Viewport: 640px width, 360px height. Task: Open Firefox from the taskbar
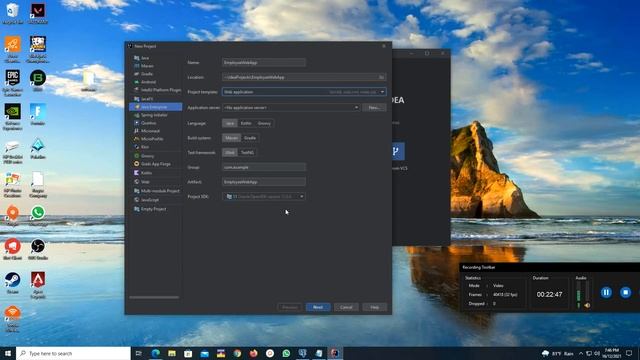click(x=253, y=353)
